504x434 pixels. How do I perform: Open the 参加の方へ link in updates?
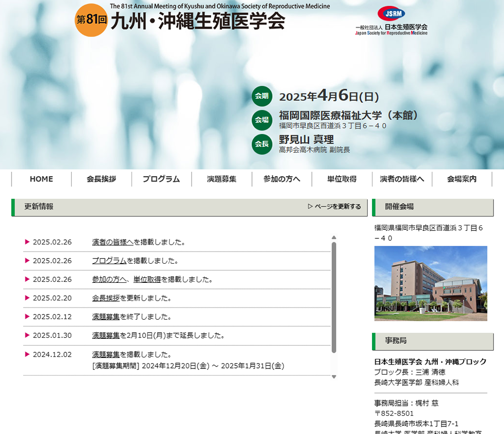(109, 279)
